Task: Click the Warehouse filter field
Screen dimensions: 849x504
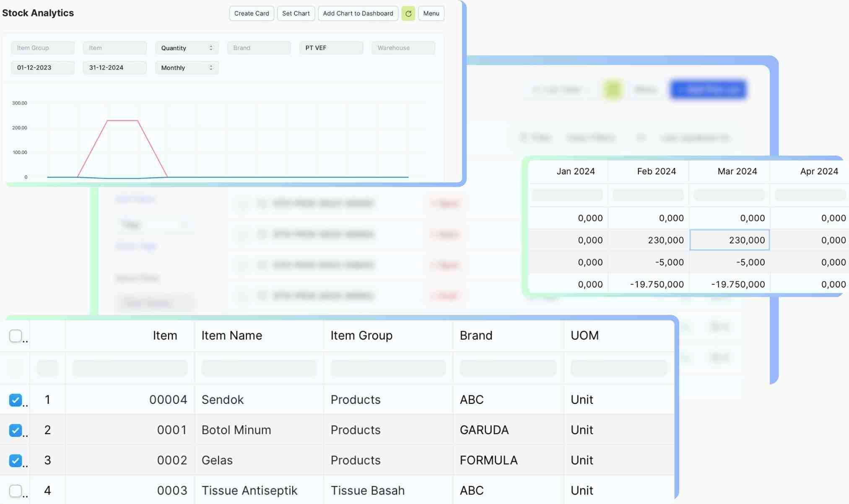Action: pos(403,48)
